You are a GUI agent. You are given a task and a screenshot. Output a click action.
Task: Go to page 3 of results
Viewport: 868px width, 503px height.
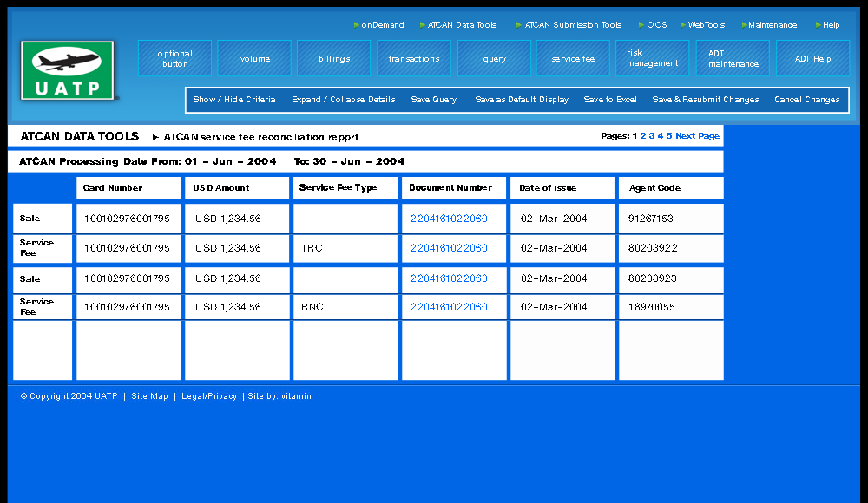(x=652, y=136)
